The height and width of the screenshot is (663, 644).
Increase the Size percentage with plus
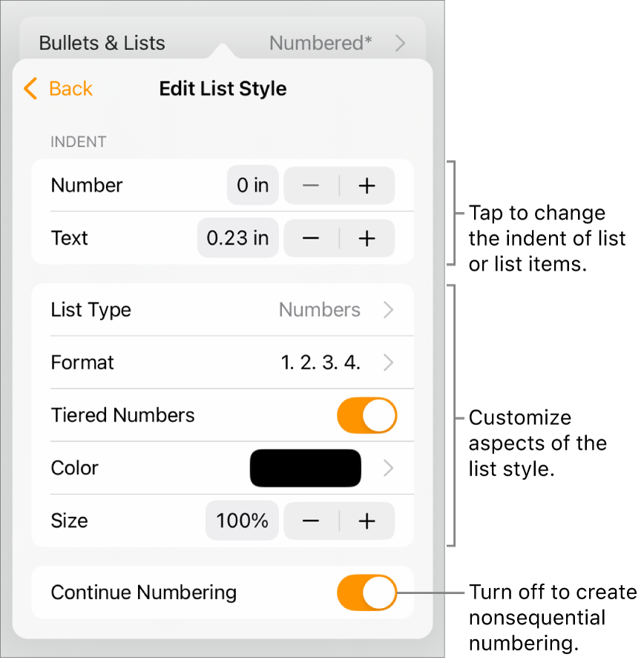pos(367,521)
